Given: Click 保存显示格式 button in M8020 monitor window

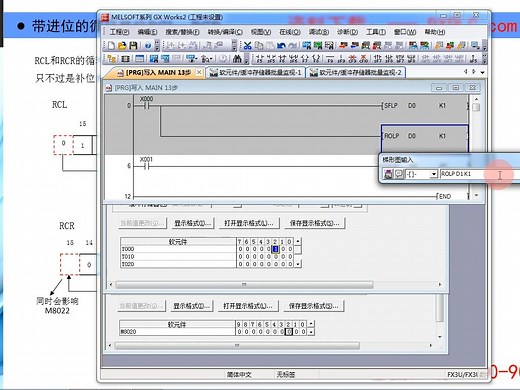Looking at the screenshot, I should click(313, 306).
